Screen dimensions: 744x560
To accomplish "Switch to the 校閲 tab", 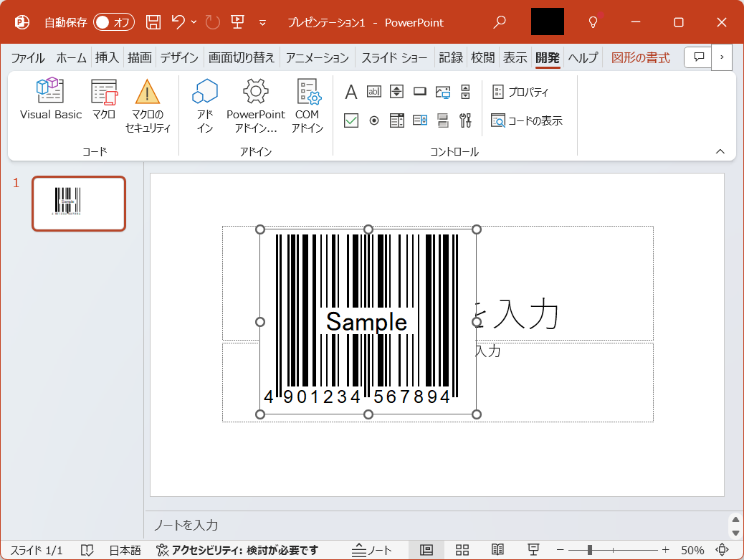I will click(x=483, y=58).
